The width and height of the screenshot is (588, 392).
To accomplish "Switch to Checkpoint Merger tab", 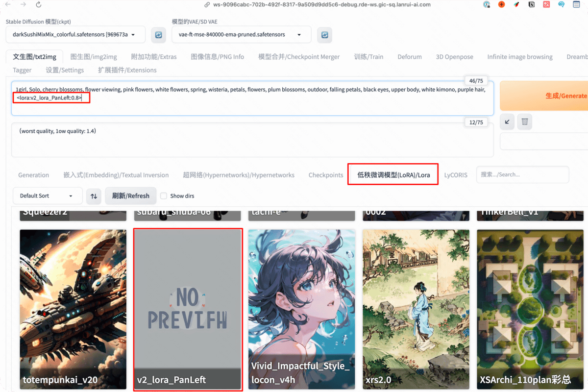I will (x=299, y=57).
